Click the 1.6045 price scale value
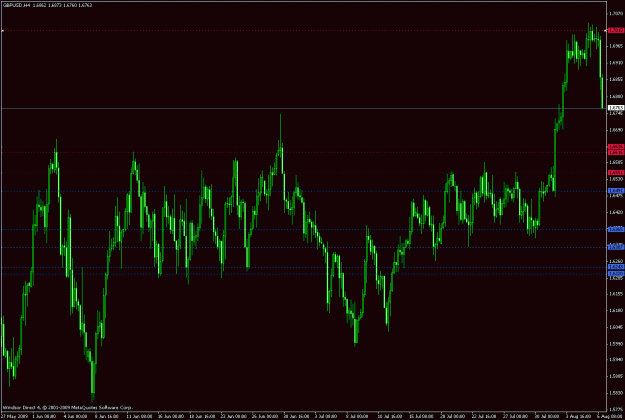Screen dimensions: 625x420 point(616,327)
